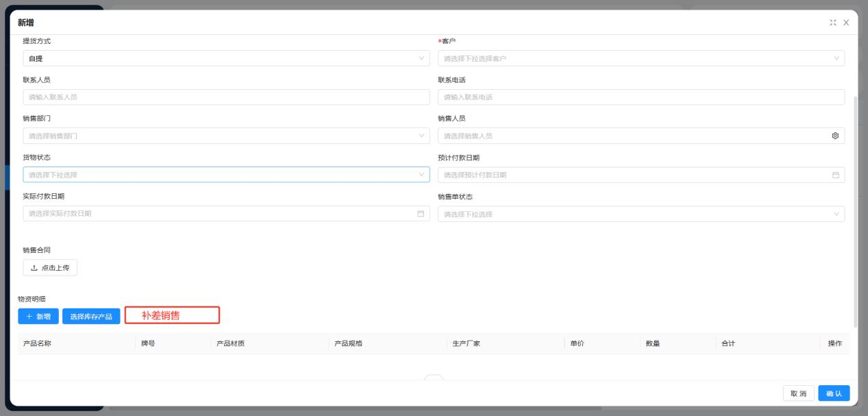Screen dimensions: 868x416
Task: Click the 销售合同 label
Action: [37, 250]
